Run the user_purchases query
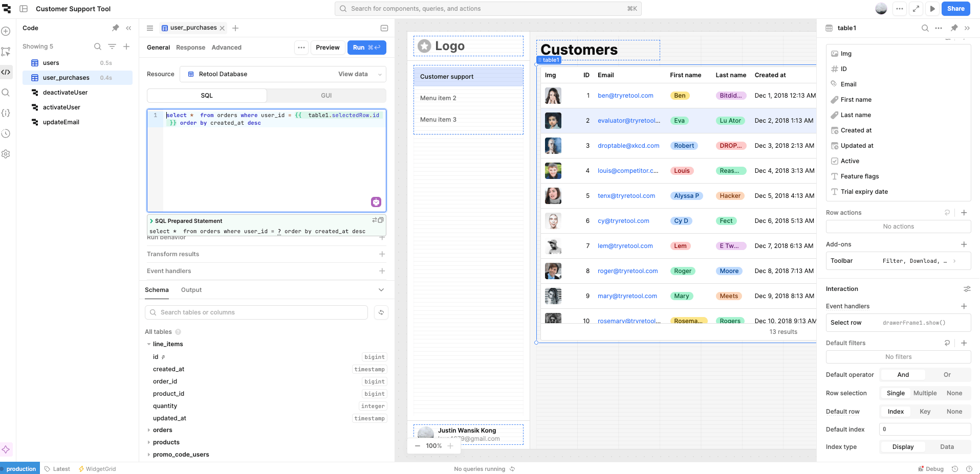 click(x=367, y=48)
